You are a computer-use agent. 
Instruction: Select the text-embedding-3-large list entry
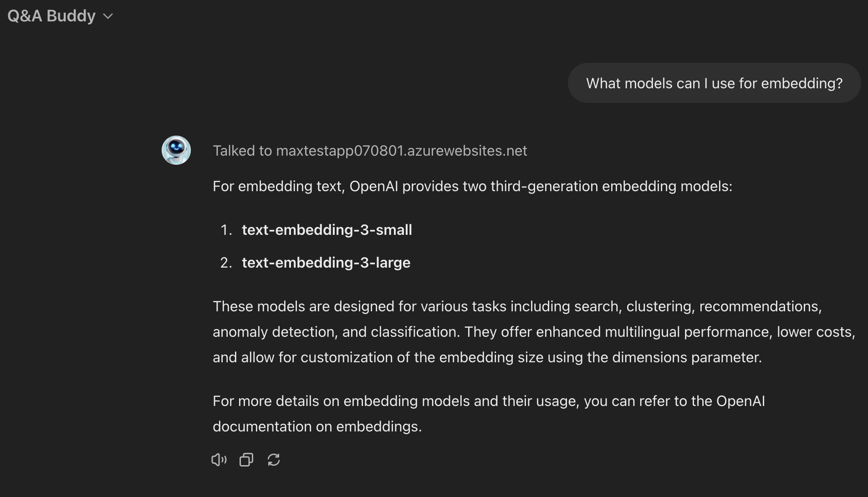pos(326,263)
